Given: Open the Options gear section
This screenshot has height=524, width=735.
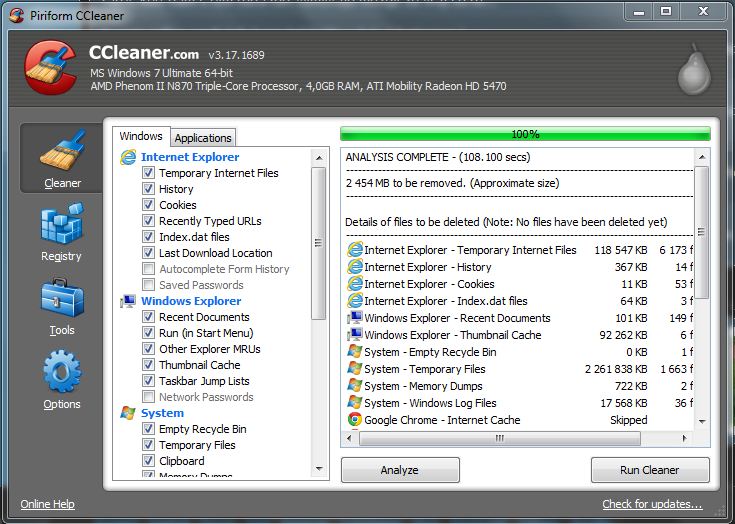Looking at the screenshot, I should (x=61, y=380).
